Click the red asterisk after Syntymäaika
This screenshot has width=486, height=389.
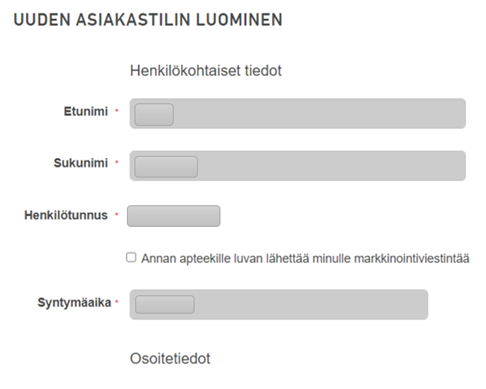117,301
